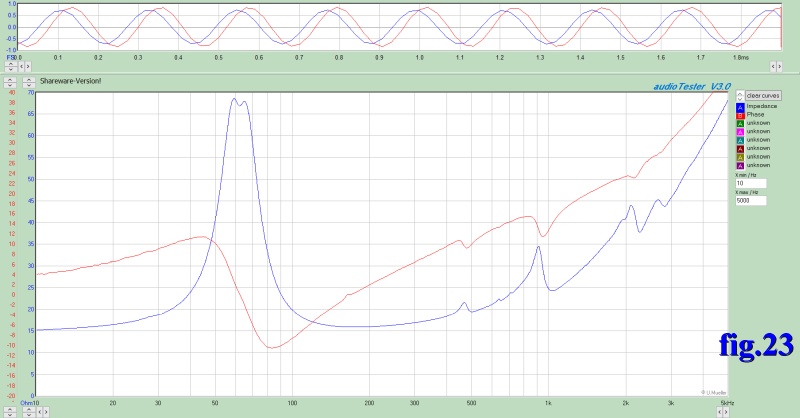Click the up arrow left of clear curves

coord(740,93)
